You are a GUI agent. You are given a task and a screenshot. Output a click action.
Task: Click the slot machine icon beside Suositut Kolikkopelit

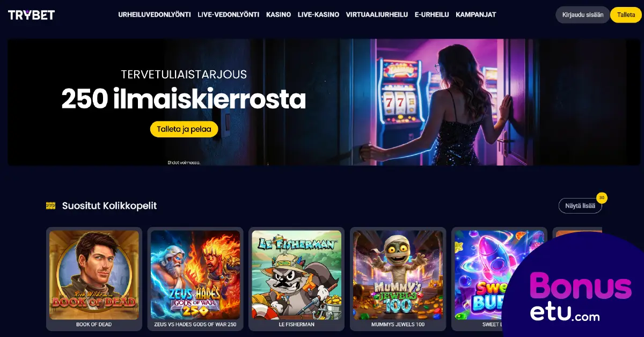(51, 206)
